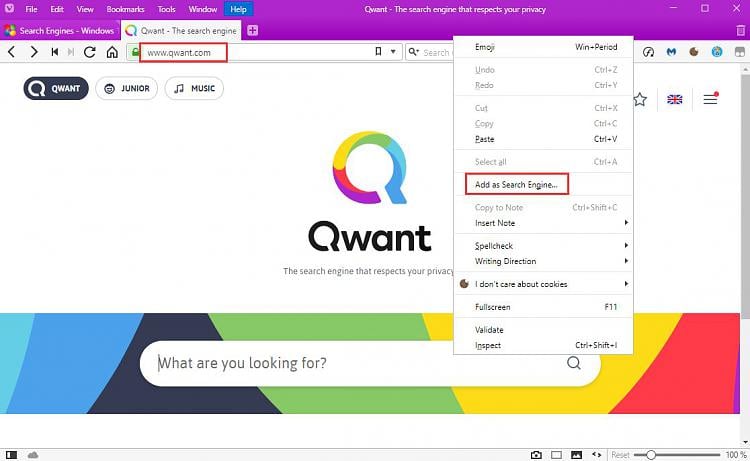Click the rightmost gray extension icon
The width and height of the screenshot is (750, 461).
(739, 52)
